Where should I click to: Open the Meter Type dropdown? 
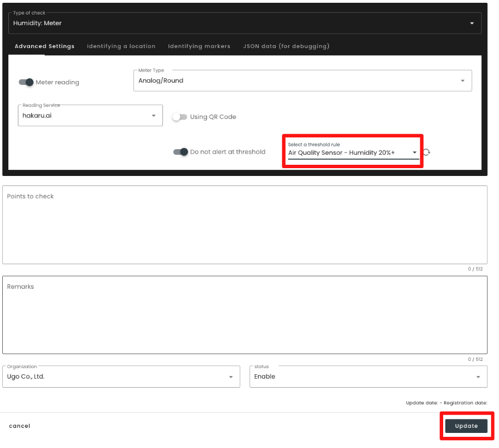pos(303,80)
